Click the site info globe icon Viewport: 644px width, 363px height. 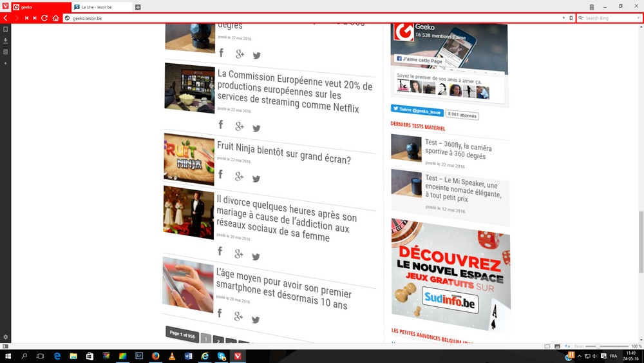pos(68,18)
